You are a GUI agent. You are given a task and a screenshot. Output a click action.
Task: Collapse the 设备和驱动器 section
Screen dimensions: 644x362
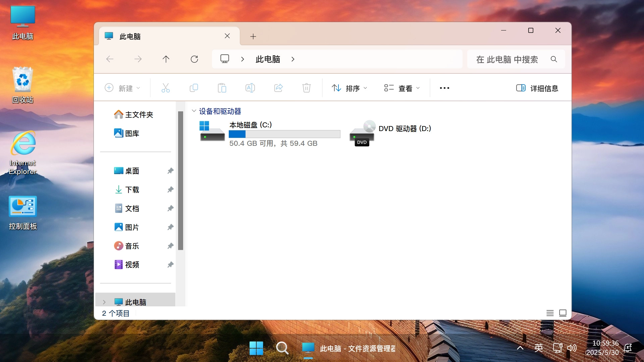pos(194,111)
